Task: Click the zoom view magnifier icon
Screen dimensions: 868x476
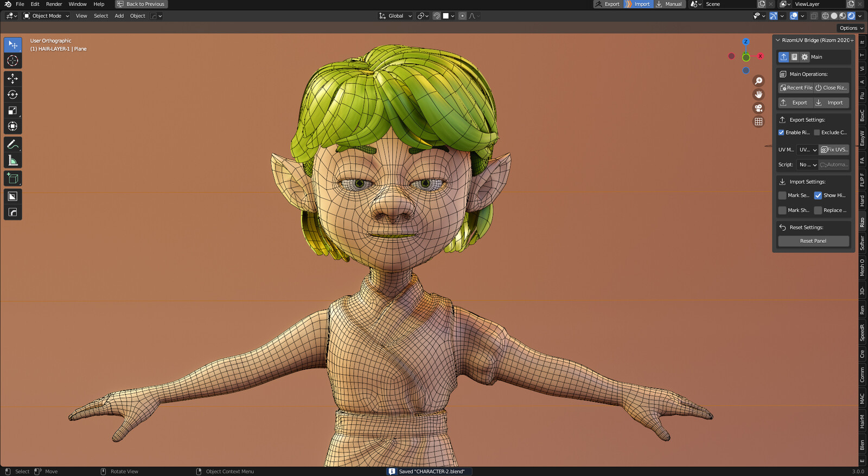Action: pyautogui.click(x=758, y=81)
